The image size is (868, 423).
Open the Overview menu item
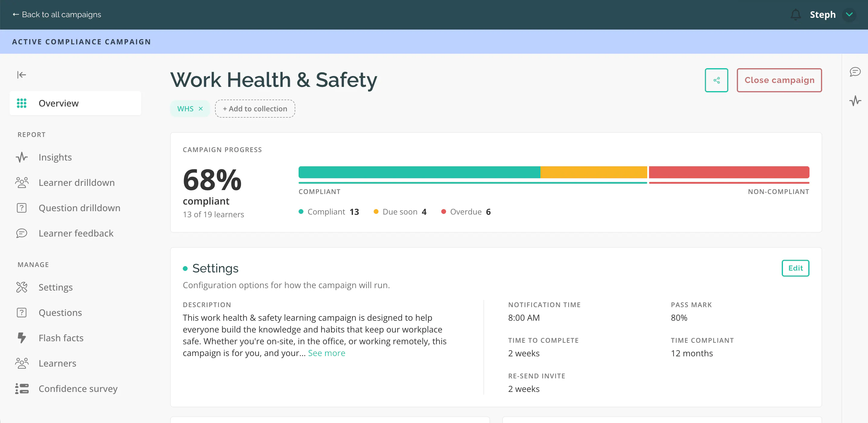(75, 103)
